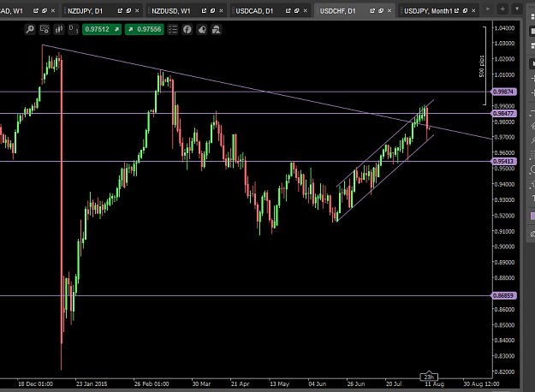The width and height of the screenshot is (535, 392).
Task: Duplicate the USDCAD, D1 chart
Action: tap(296, 11)
